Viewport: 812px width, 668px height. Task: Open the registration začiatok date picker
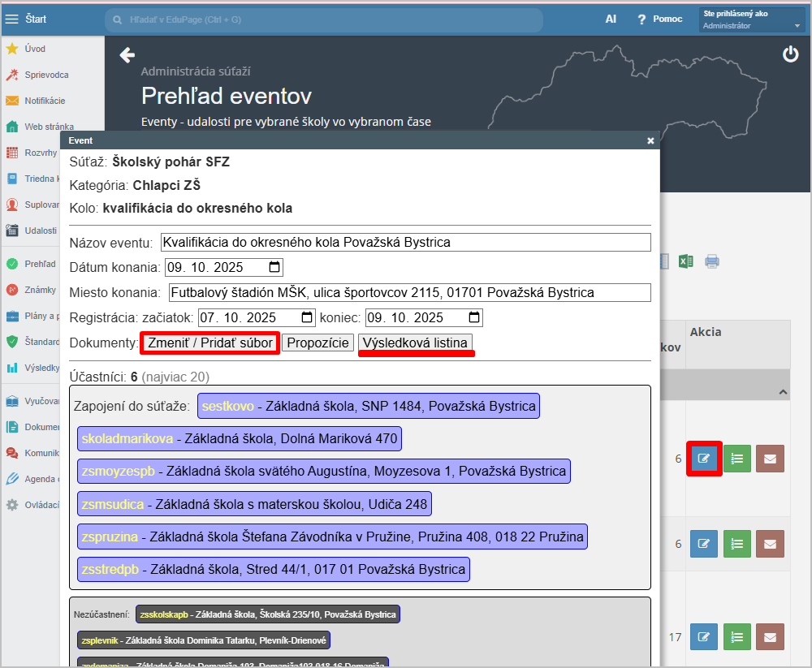coord(307,317)
